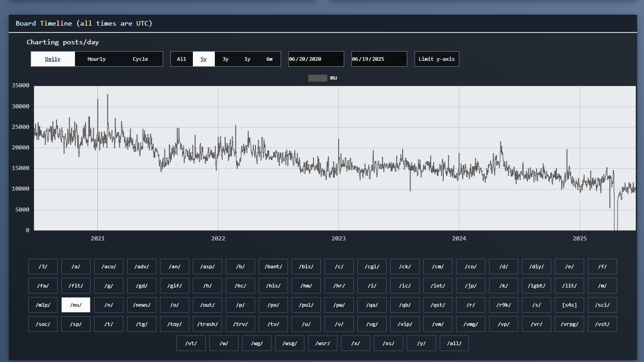Switch chart to Cycle view
Image resolution: width=644 pixels, height=362 pixels.
click(140, 59)
